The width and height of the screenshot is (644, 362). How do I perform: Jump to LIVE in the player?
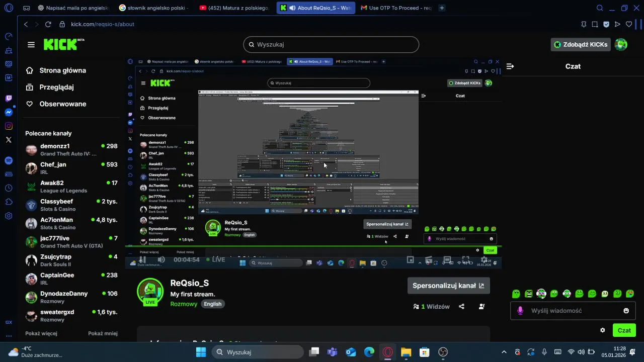point(215,259)
